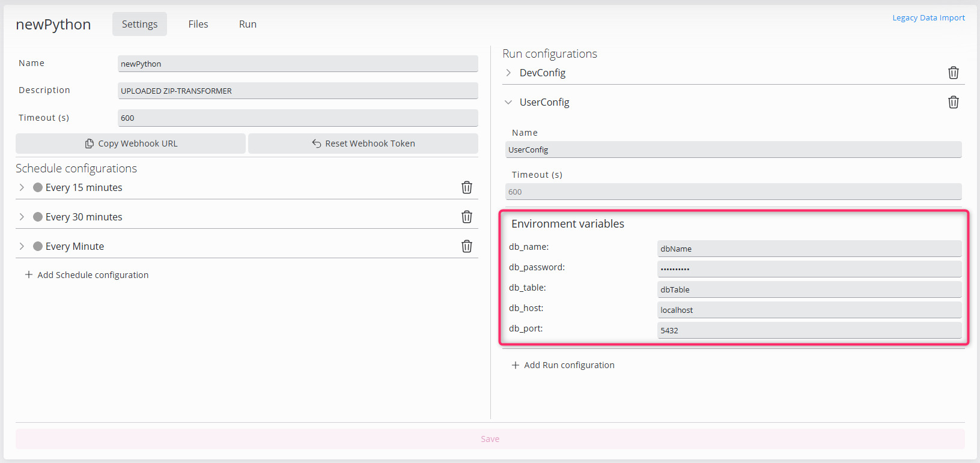Open the Legacy Data Import link

tap(928, 18)
